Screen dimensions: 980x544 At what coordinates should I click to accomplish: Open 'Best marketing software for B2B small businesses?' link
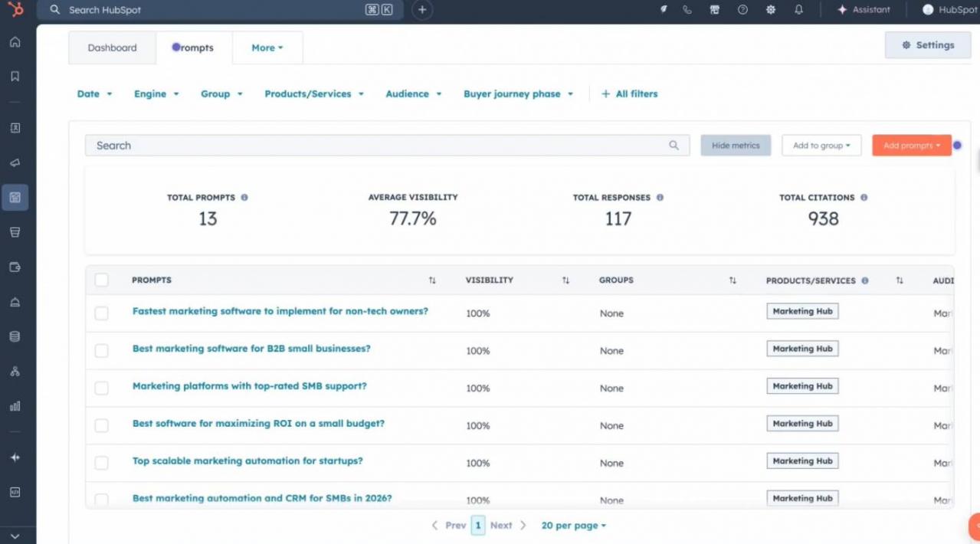pyautogui.click(x=251, y=349)
